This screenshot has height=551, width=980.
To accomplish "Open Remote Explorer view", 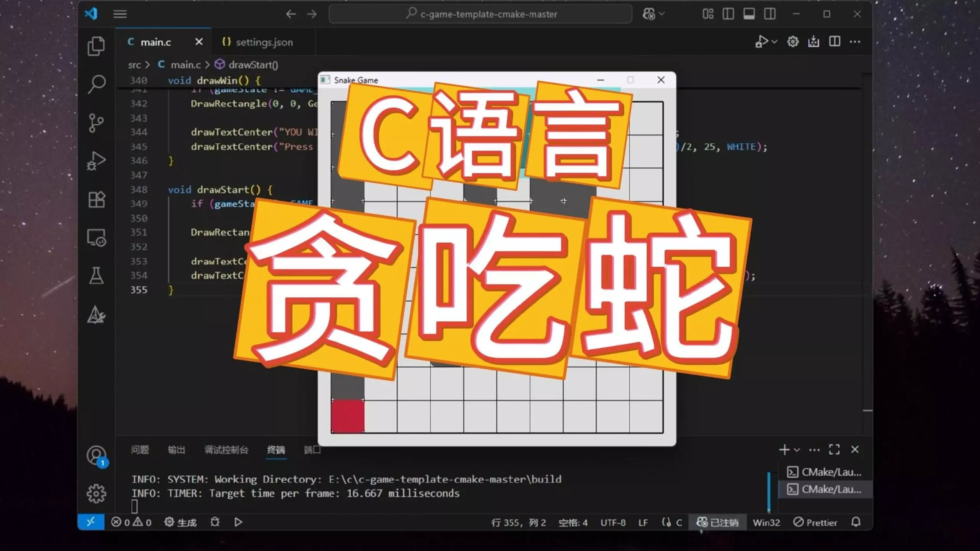I will (x=96, y=238).
